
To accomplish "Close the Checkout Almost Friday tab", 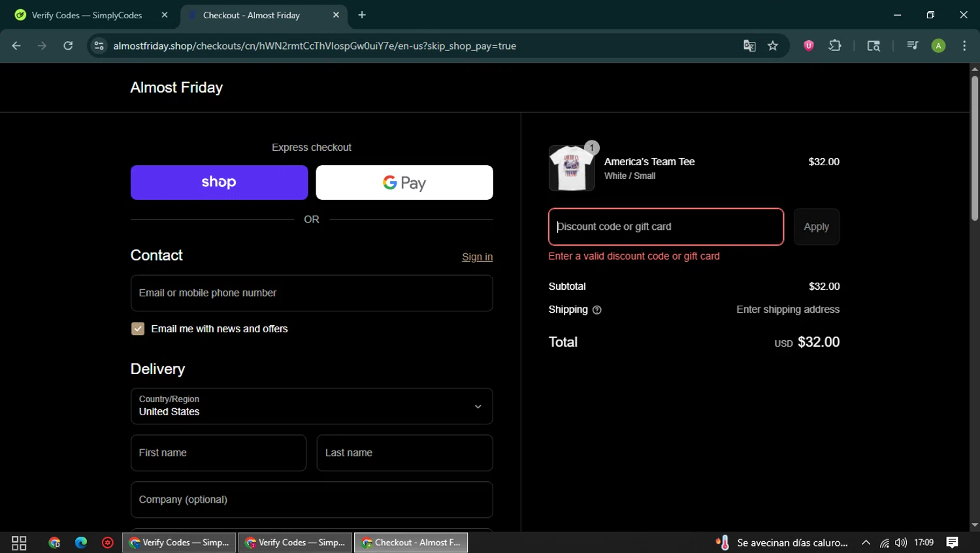I will click(x=336, y=15).
